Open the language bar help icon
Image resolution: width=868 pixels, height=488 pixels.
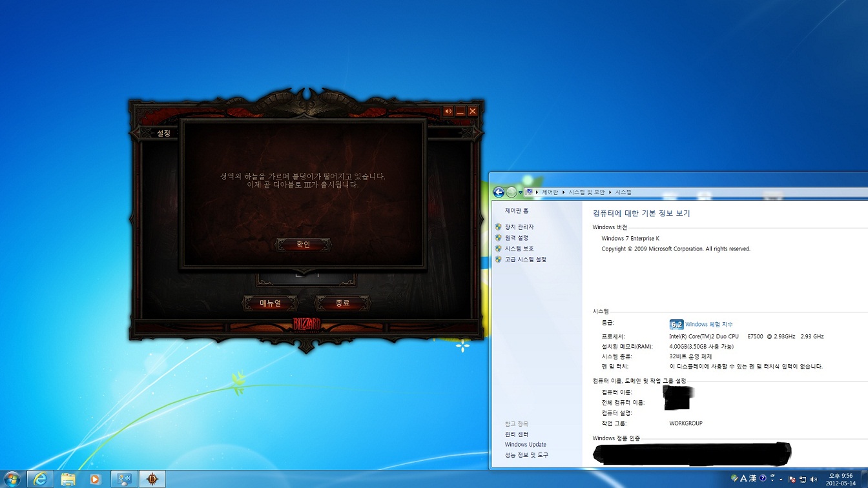click(763, 478)
